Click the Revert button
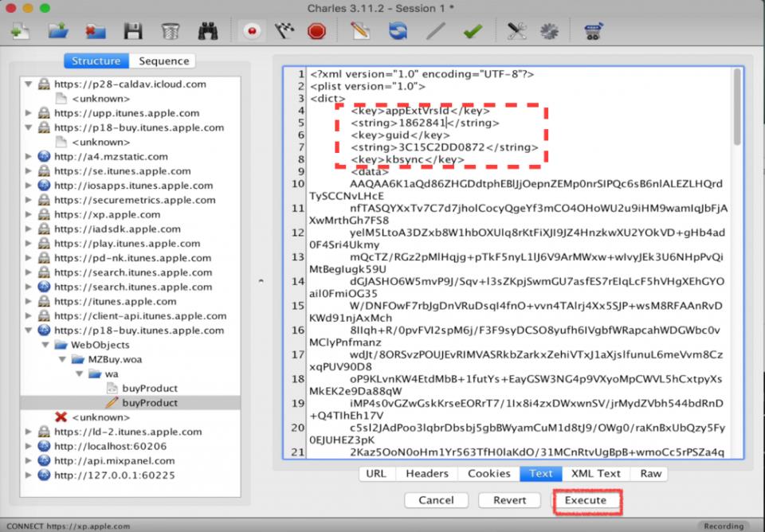 pos(509,500)
